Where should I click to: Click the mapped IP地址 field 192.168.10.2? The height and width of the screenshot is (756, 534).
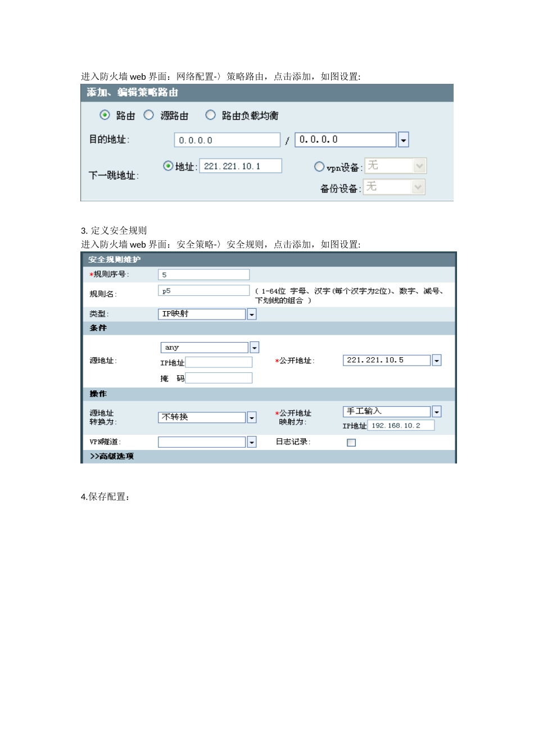pos(401,425)
